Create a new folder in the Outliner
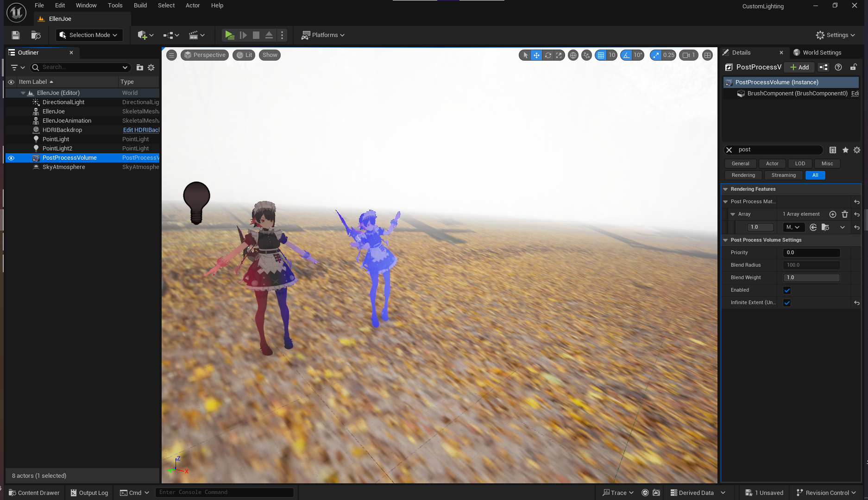Screen dimensions: 868x500 tap(140, 68)
